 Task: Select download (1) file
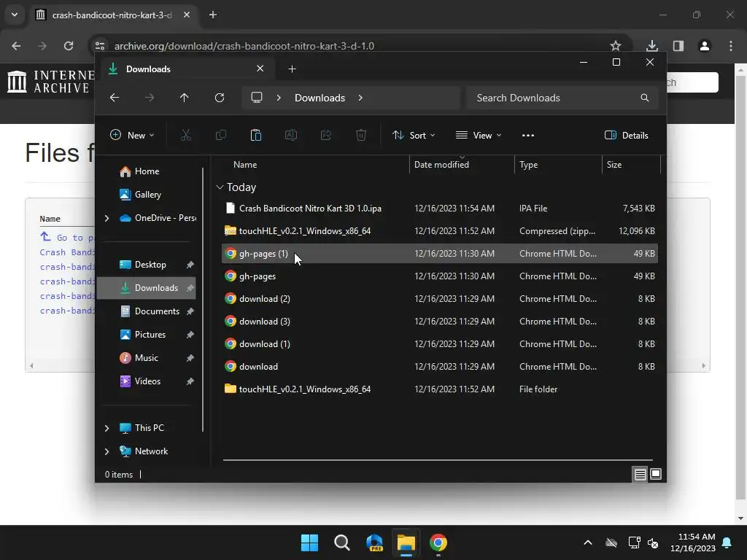[440, 344]
